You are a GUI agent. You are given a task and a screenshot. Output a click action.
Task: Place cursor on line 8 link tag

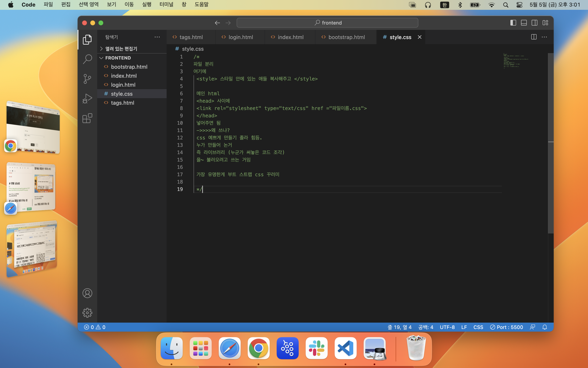281,108
